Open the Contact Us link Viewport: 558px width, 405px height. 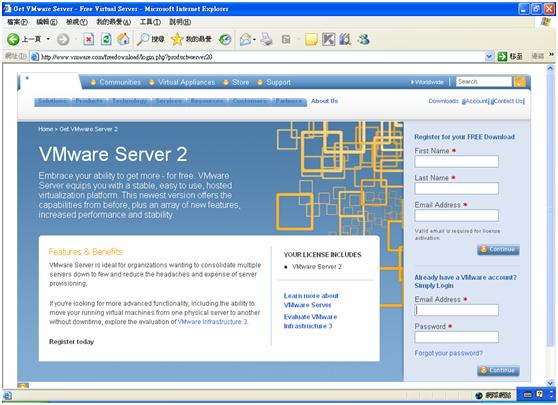pos(509,101)
